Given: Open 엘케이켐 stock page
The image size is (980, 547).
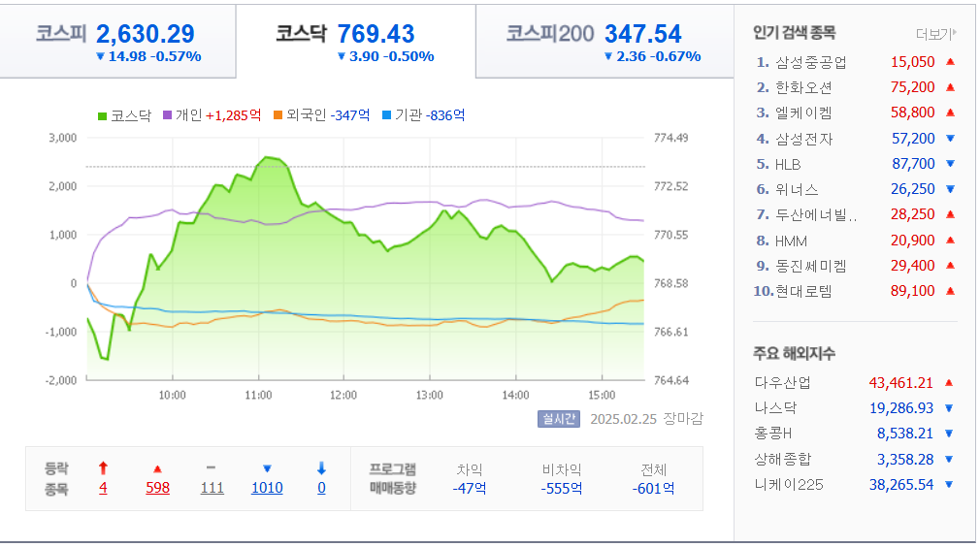Looking at the screenshot, I should click(803, 113).
